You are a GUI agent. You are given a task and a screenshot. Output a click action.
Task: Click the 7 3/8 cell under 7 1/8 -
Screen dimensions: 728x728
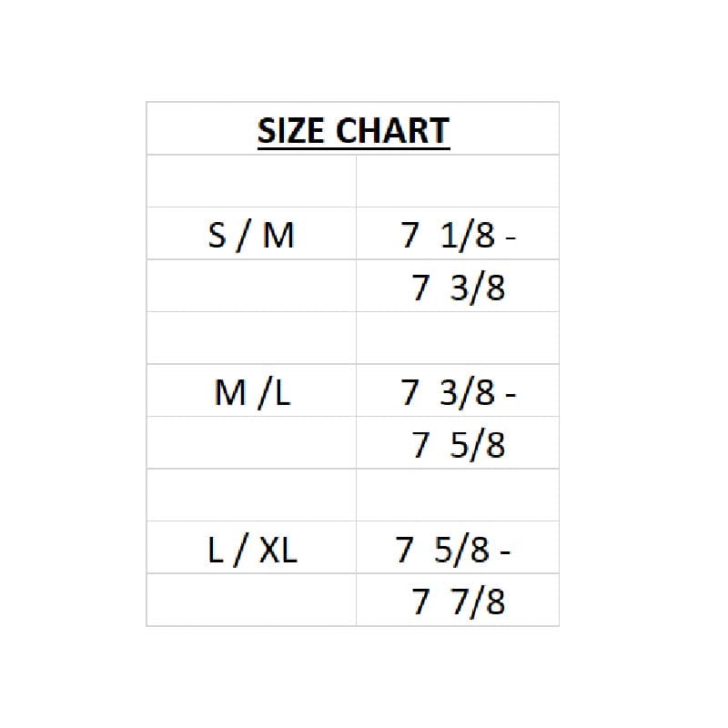coord(458,288)
